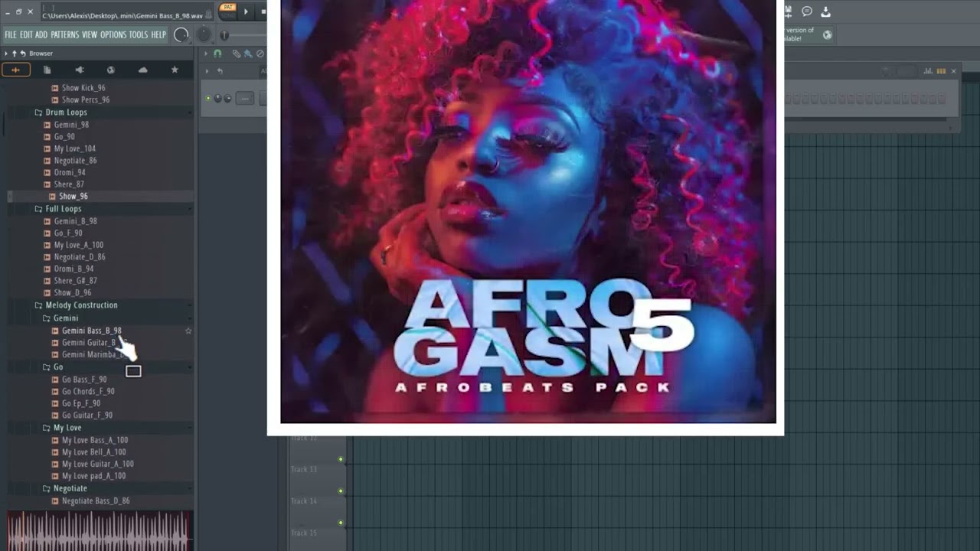Image resolution: width=980 pixels, height=551 pixels.
Task: Click the Play button in transport
Action: click(246, 11)
